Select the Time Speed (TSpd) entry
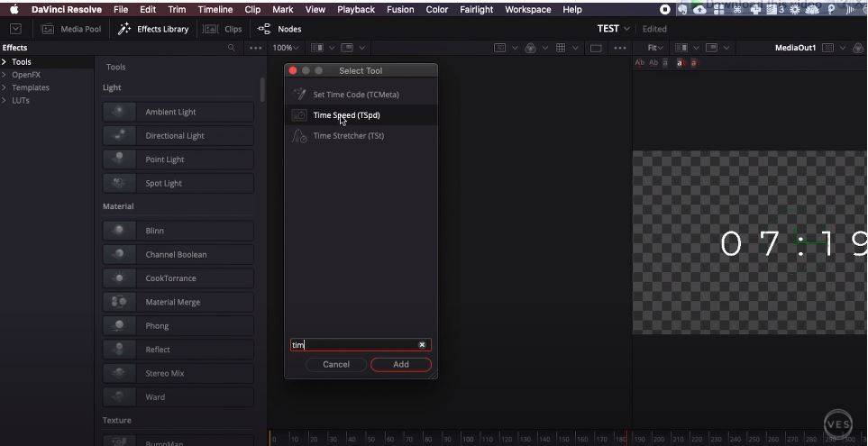The height and width of the screenshot is (446, 868). pyautogui.click(x=361, y=115)
